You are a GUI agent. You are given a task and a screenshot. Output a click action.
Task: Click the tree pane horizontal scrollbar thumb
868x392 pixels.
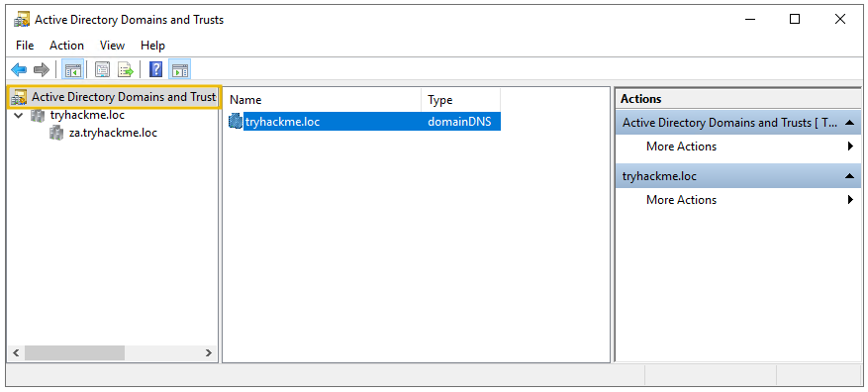click(x=75, y=352)
